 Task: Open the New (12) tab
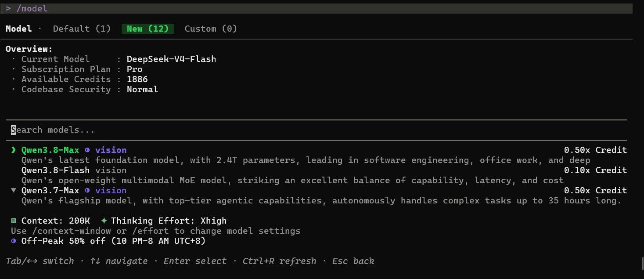[x=148, y=29]
